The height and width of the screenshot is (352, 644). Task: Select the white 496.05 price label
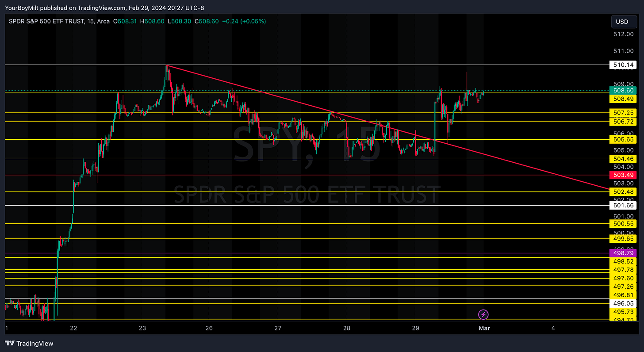point(623,303)
